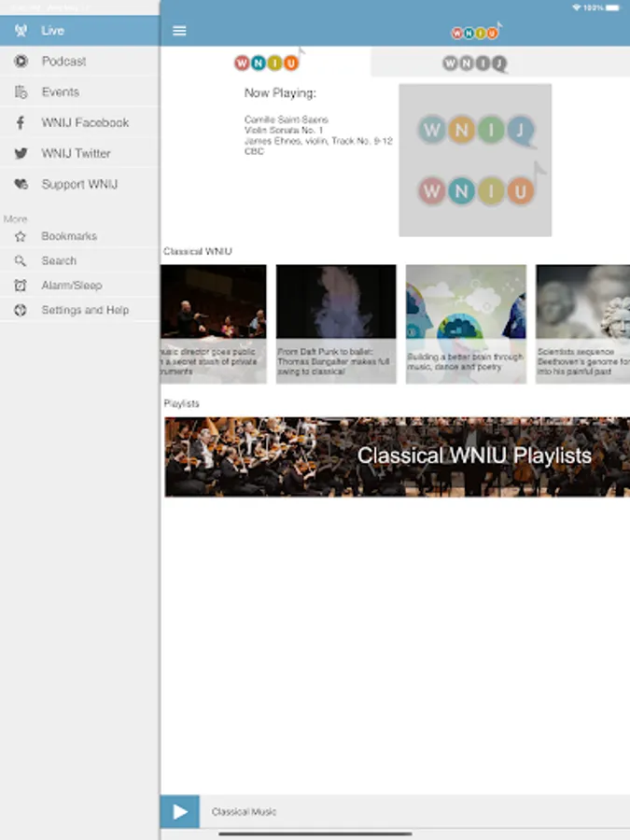630x840 pixels.
Task: Check the Wi-Fi status icon
Action: [x=577, y=7]
